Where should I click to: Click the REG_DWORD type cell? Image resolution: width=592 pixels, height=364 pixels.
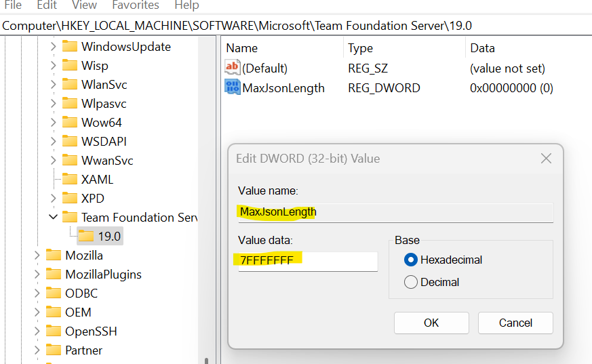point(384,88)
